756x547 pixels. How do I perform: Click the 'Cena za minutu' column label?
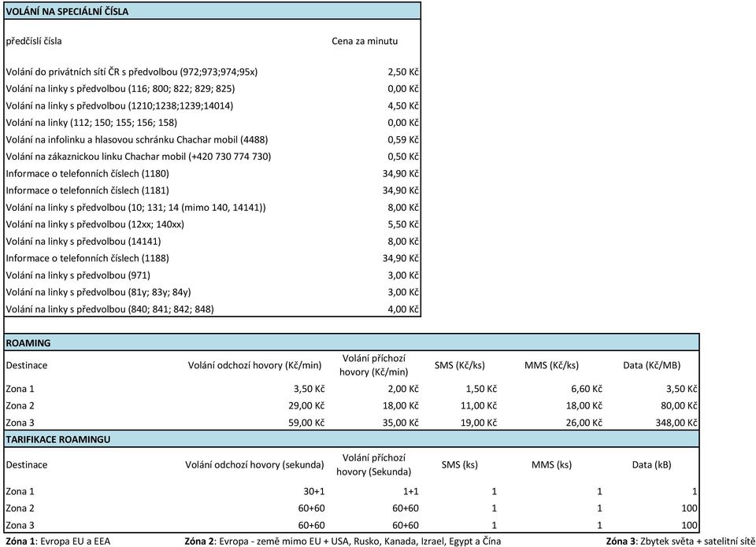coord(365,41)
